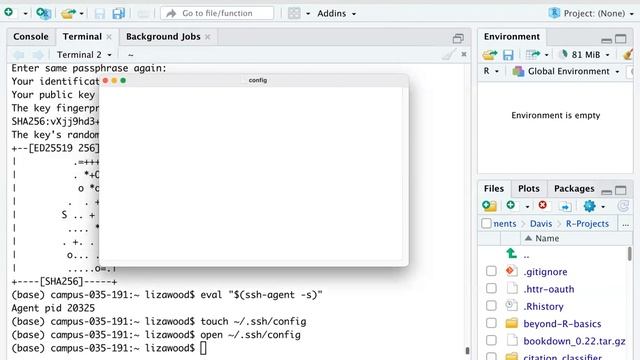Close the Background Jobs tab
This screenshot has height=360, width=640.
pyautogui.click(x=208, y=37)
